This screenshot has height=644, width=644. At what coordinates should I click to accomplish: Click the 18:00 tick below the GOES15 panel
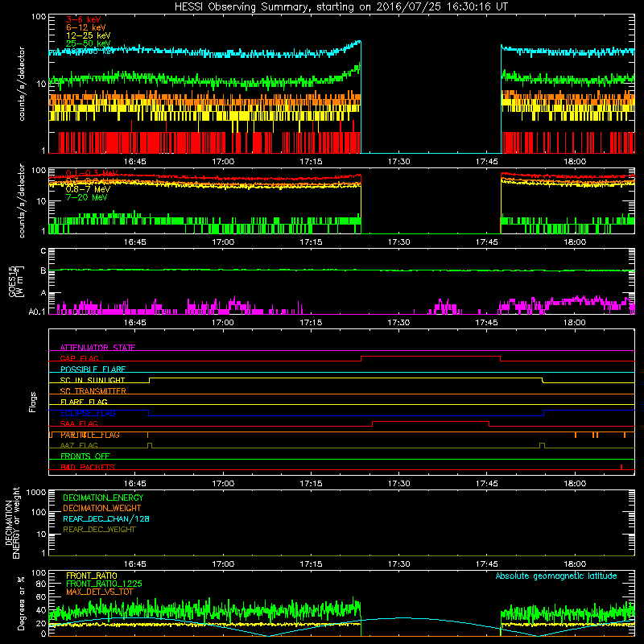click(575, 323)
